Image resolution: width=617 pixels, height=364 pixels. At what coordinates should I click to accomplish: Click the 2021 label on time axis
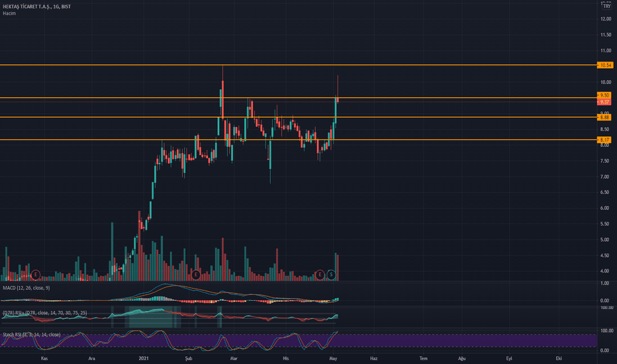coord(144,359)
